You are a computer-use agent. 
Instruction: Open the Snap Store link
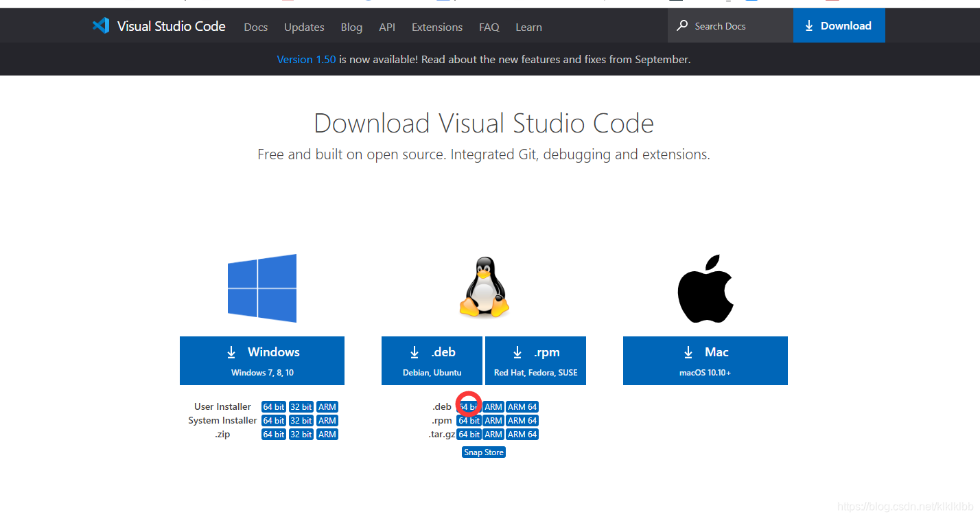484,452
